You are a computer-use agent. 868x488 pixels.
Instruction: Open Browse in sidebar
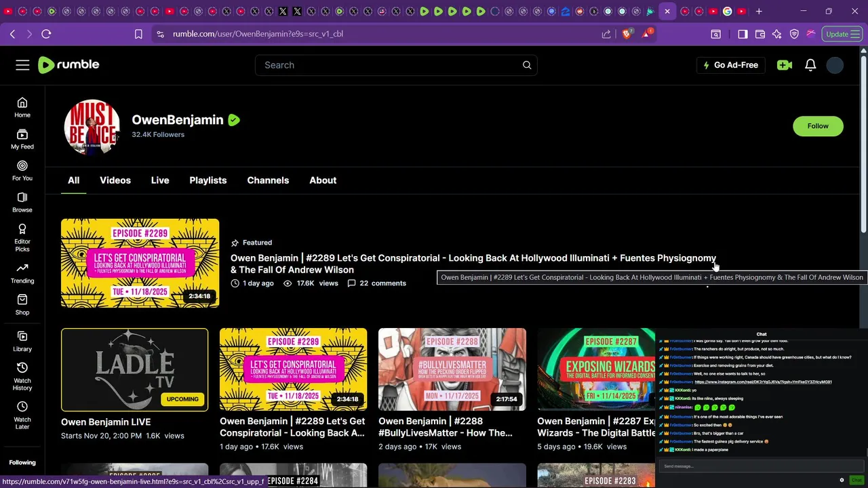pyautogui.click(x=22, y=202)
